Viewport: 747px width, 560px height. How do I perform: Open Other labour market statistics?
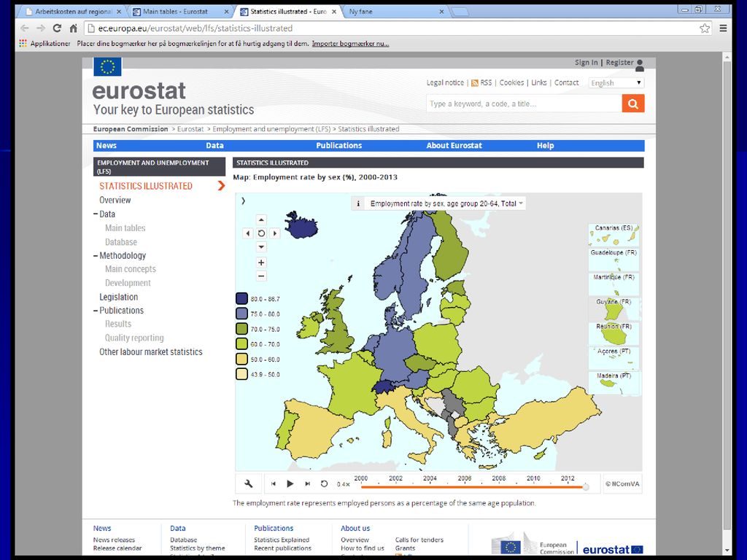click(151, 352)
